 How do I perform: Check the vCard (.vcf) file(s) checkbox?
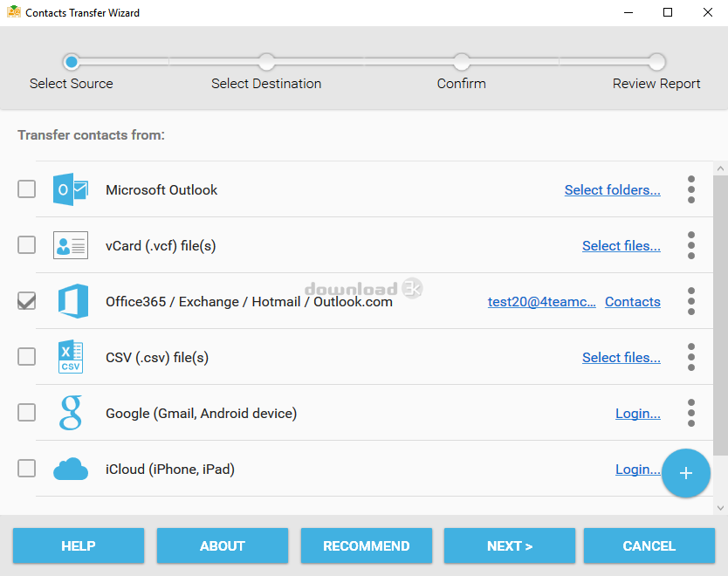point(26,244)
